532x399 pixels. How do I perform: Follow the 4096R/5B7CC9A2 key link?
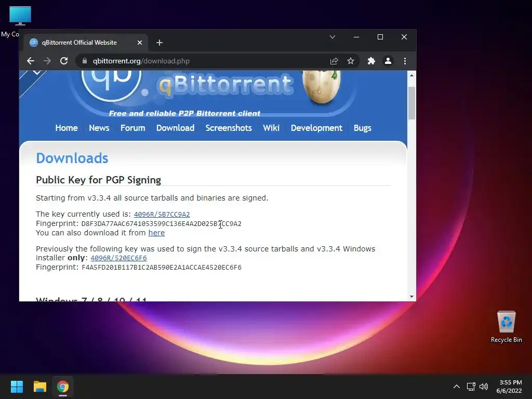[162, 215]
